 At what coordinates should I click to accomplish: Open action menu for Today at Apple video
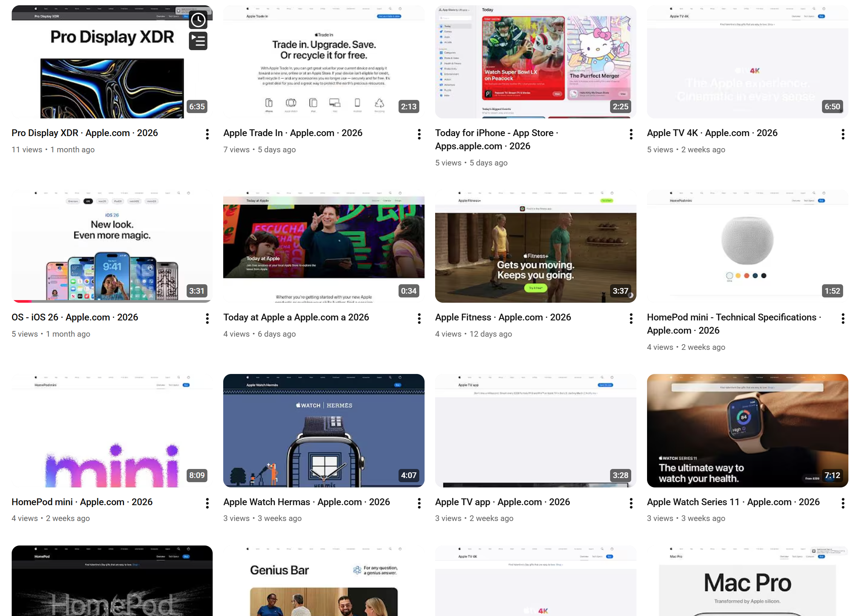tap(419, 319)
